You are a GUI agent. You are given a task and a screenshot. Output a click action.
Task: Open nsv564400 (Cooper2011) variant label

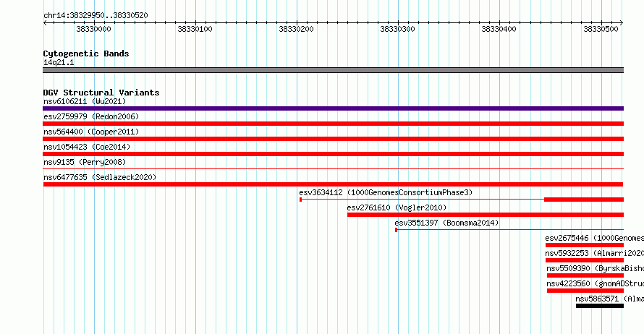click(91, 132)
